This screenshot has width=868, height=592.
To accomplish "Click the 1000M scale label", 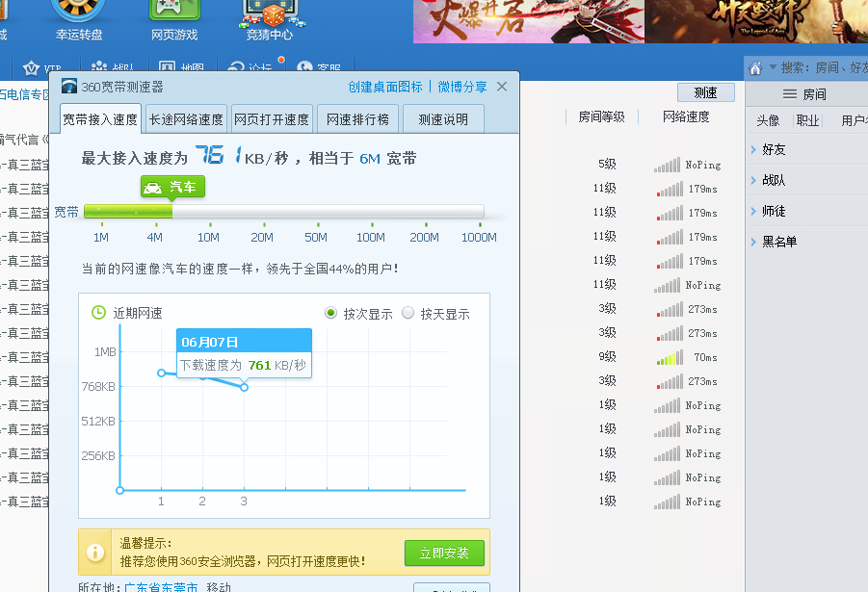I will pyautogui.click(x=480, y=238).
